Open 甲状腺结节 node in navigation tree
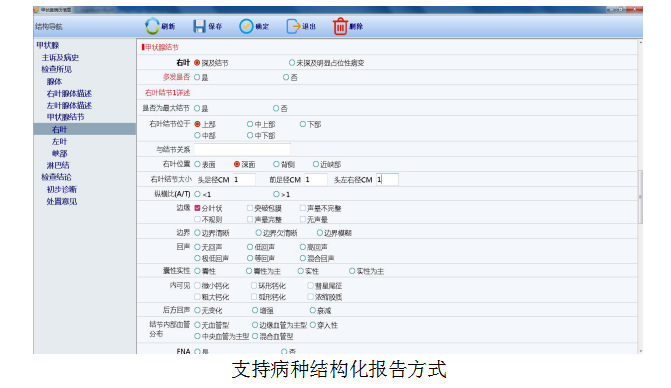This screenshot has width=671, height=388. click(x=65, y=117)
